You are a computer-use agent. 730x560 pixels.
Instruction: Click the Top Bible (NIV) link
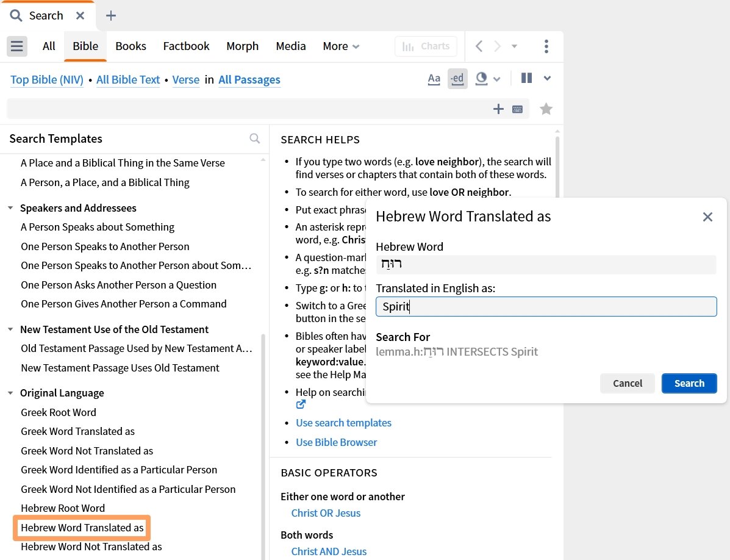point(47,79)
